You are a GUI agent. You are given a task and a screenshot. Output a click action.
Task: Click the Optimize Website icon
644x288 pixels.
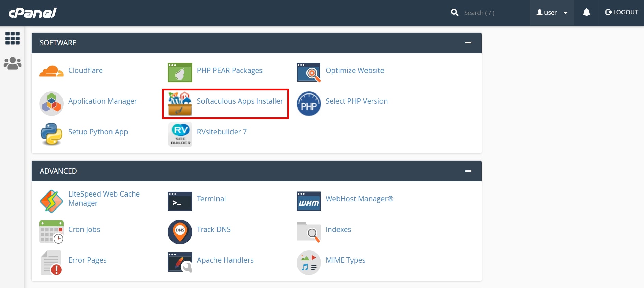(309, 72)
